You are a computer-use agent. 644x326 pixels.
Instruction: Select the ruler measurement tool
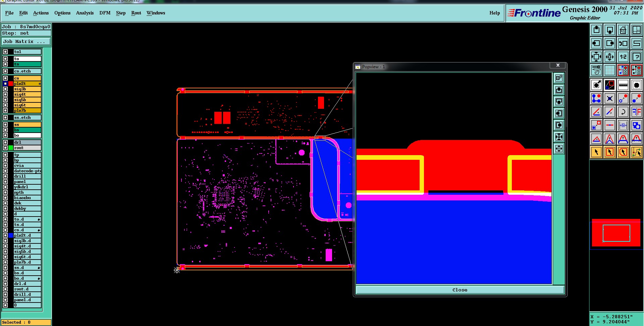(x=623, y=85)
